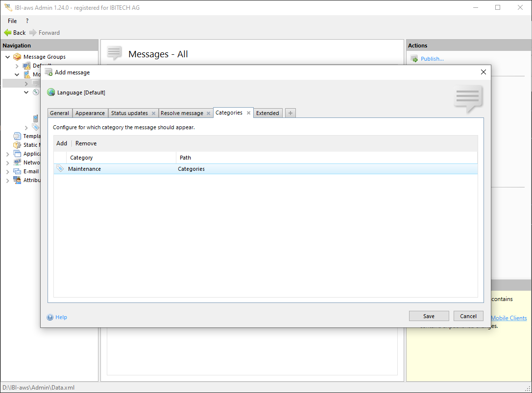Click the Message Groups tree icon

pos(17,57)
